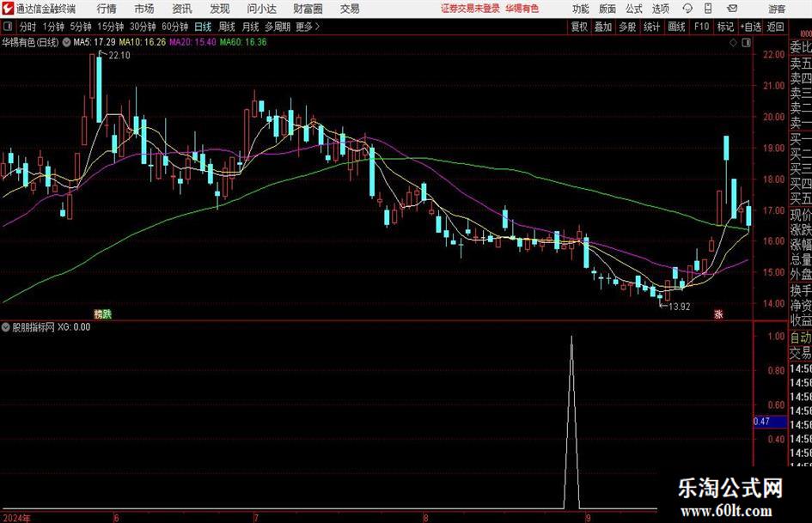Click the MA20: 15.40 label
The image size is (812, 523).
(192, 42)
